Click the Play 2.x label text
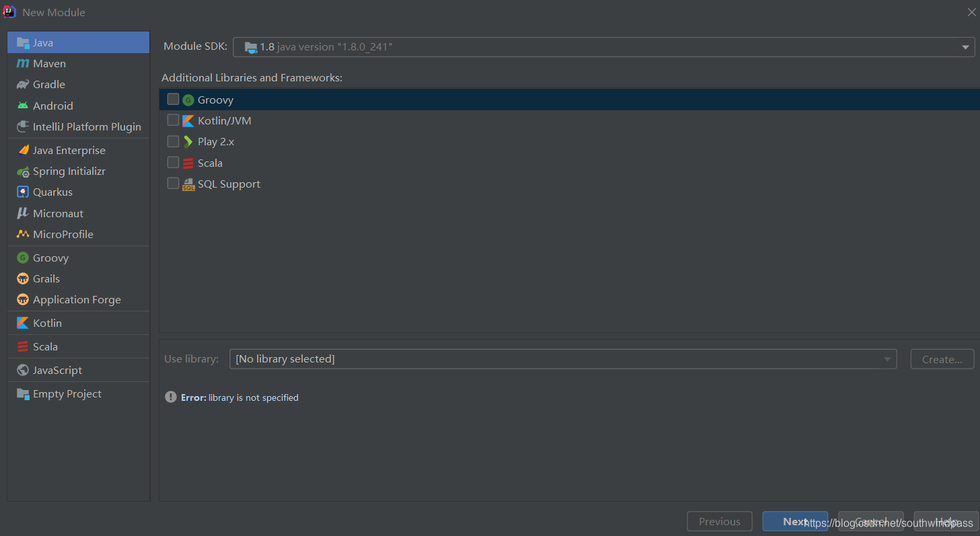Screen dimensions: 980x536 click(x=216, y=142)
